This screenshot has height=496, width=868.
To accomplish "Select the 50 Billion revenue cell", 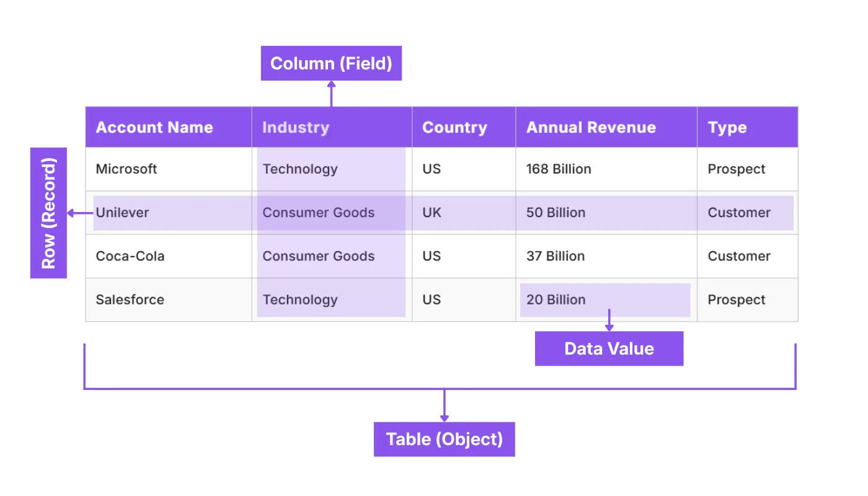I will pyautogui.click(x=556, y=213).
